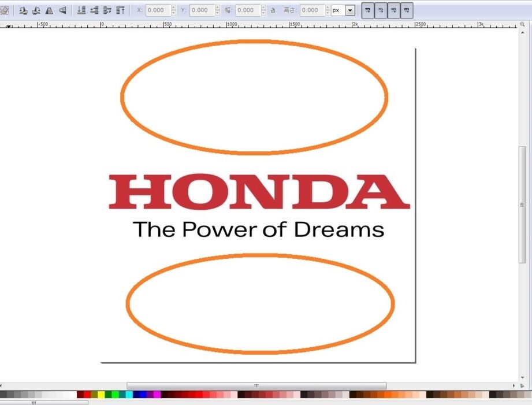The width and height of the screenshot is (532, 405).
Task: Toggle moving patterns along with objects
Action: (407, 10)
